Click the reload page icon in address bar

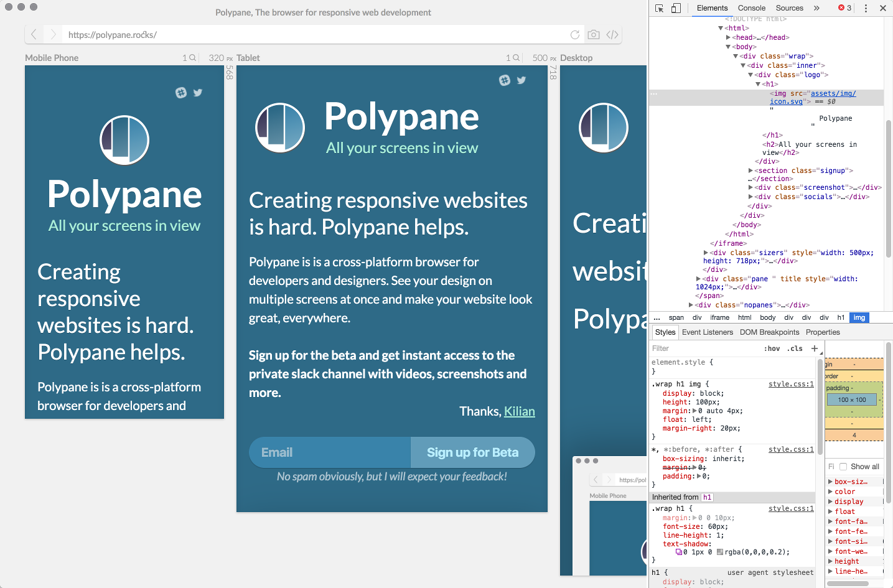point(575,35)
